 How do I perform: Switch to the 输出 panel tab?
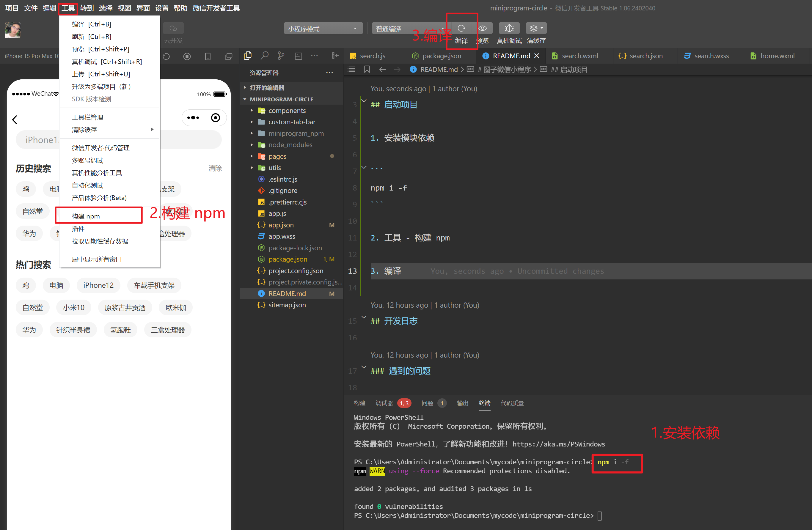coord(462,403)
